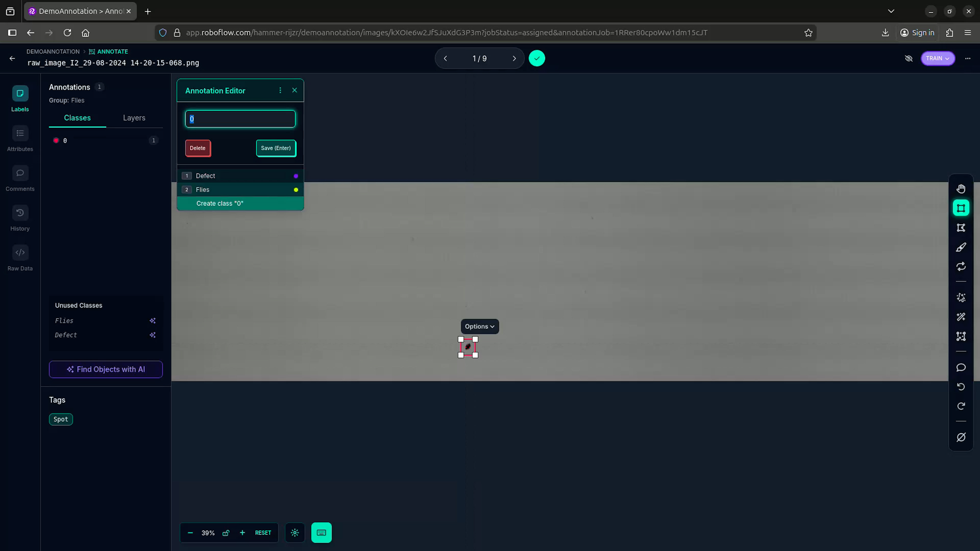Toggle annotation visibility with the eye icon

pos(909,58)
